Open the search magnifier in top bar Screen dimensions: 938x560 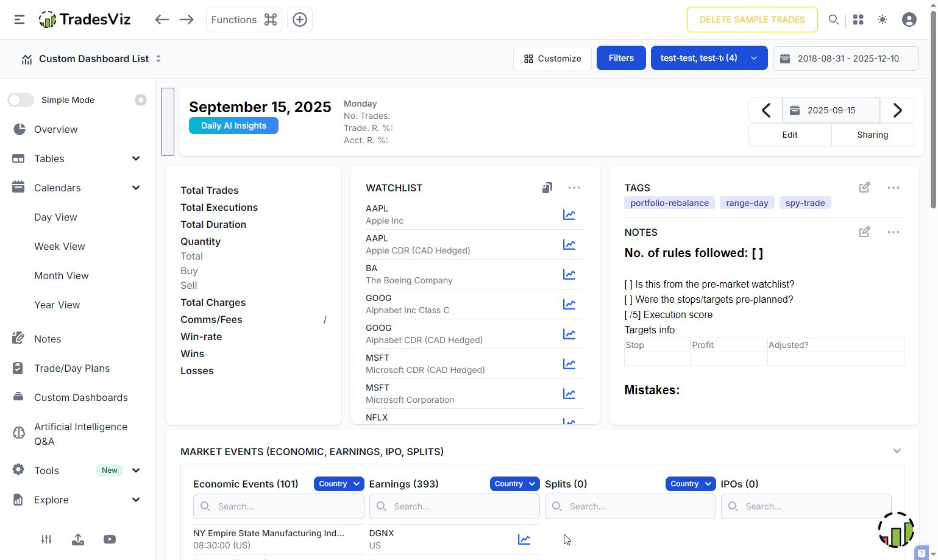[833, 19]
